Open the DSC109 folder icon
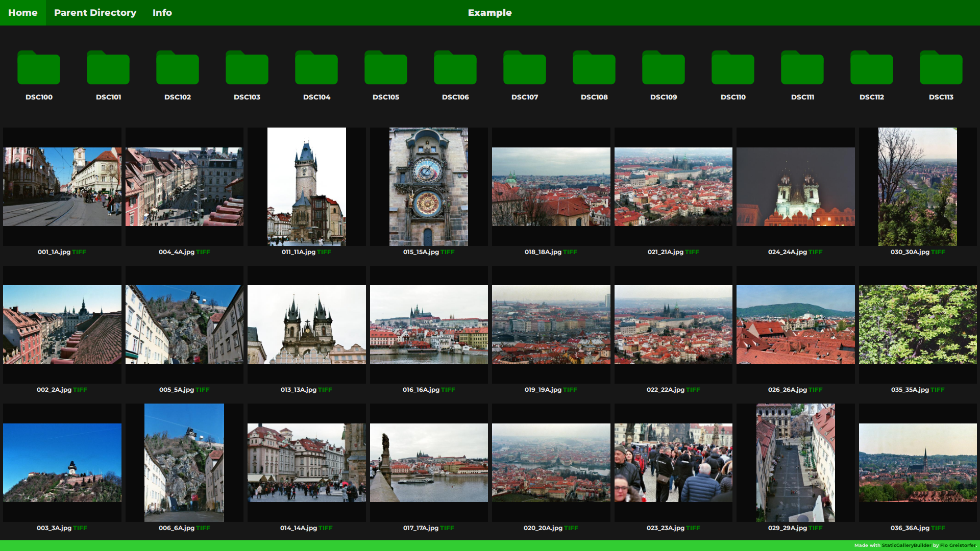 (x=664, y=68)
